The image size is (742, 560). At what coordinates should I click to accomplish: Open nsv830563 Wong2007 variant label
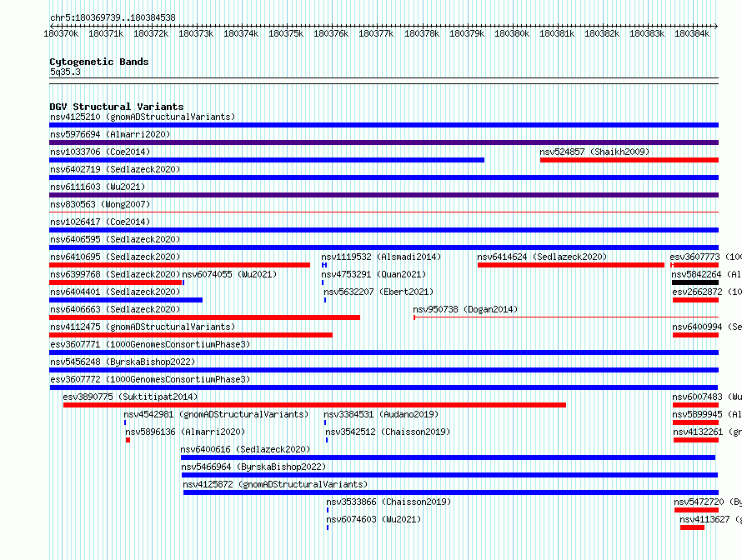100,204
